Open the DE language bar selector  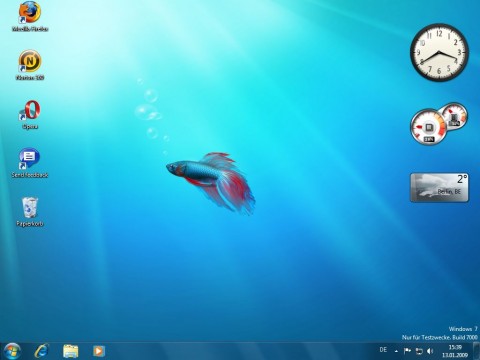tap(383, 350)
